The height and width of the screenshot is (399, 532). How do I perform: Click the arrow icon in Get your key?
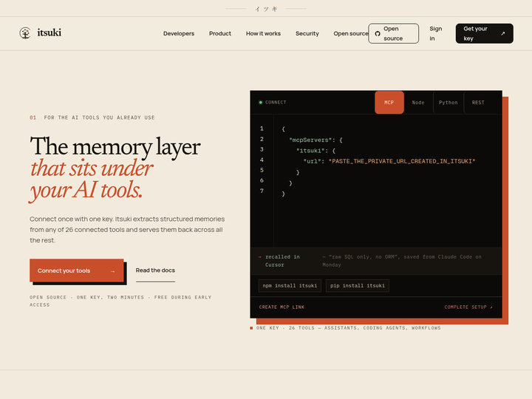503,33
